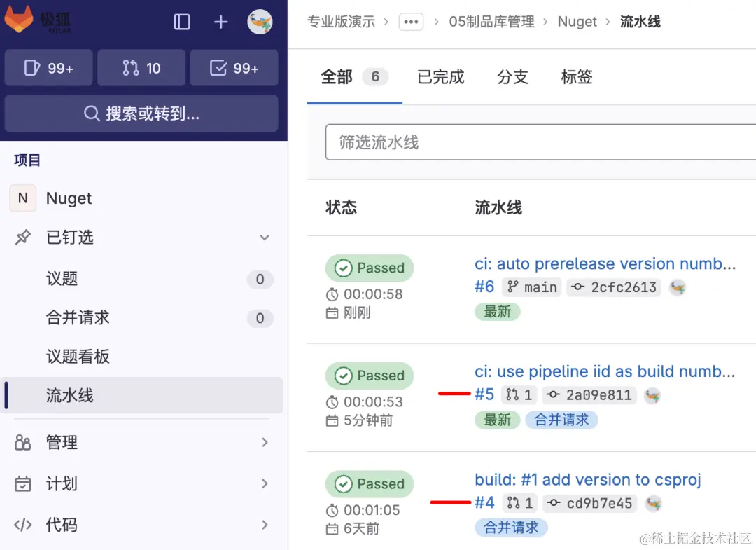Open the to-do list 99+ checkmark icon
Viewport: 756px width, 550px height.
[x=234, y=67]
